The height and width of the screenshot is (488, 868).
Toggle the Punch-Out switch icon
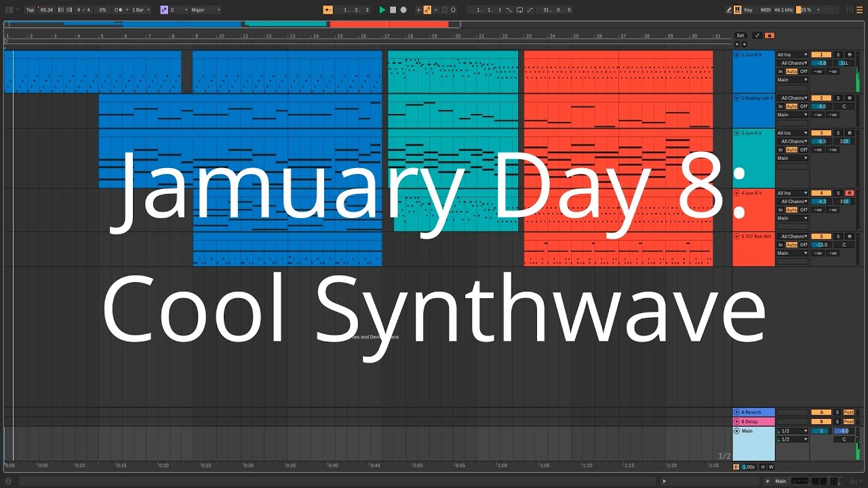530,10
